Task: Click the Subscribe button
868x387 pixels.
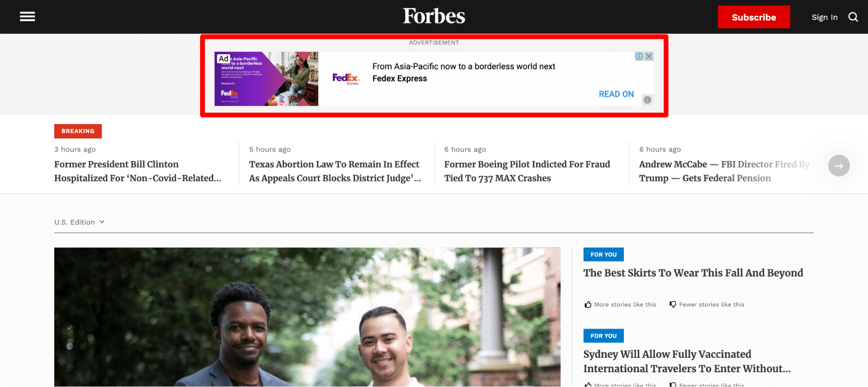Action: pos(753,17)
